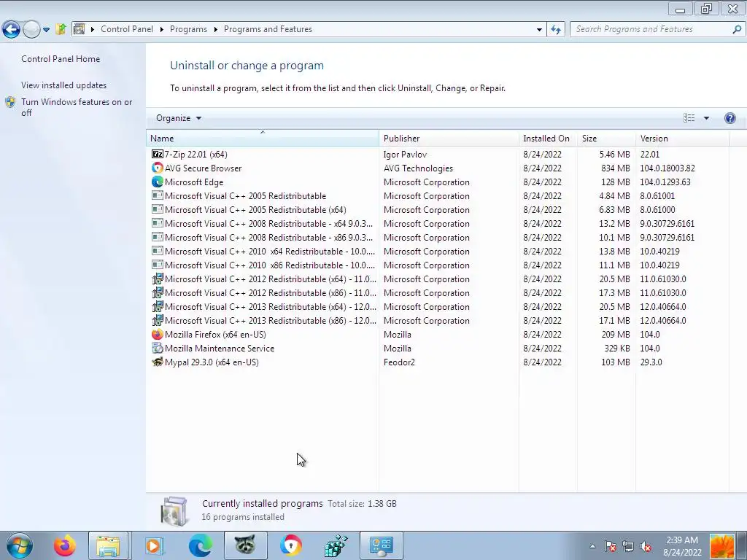747x560 pixels.
Task: Sort by the Name column header
Action: pyautogui.click(x=263, y=138)
